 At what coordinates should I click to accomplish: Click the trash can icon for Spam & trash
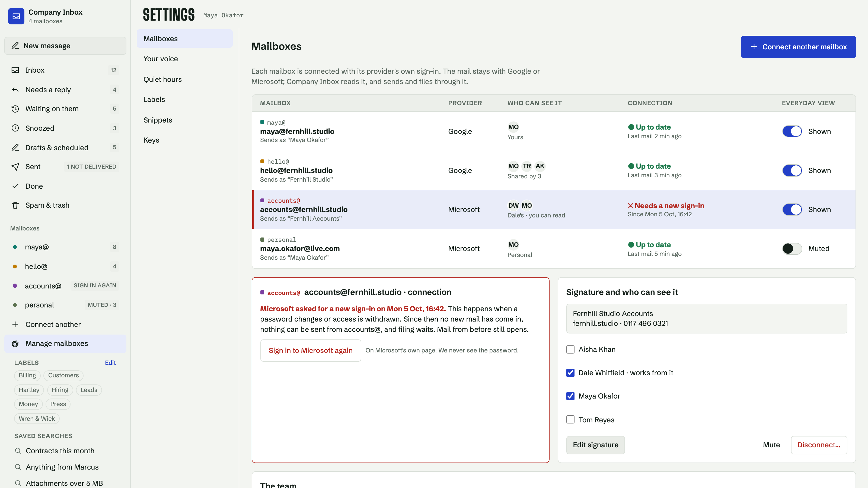(15, 205)
